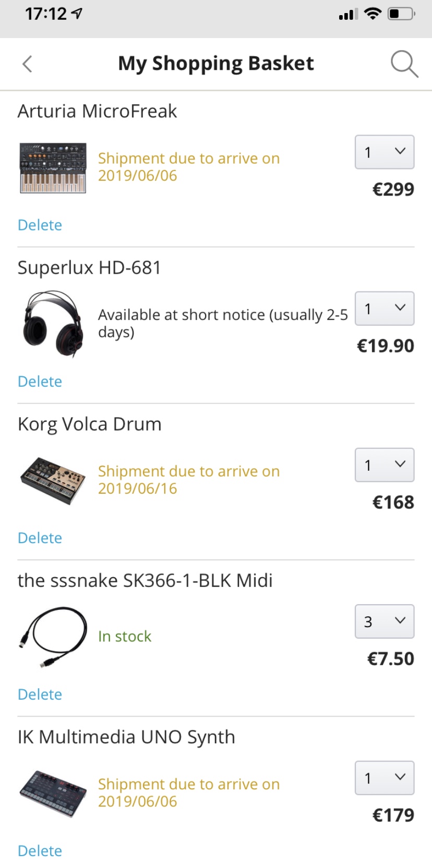Remove Superlux HD-681 via Delete link
The image size is (432, 868).
[40, 382]
